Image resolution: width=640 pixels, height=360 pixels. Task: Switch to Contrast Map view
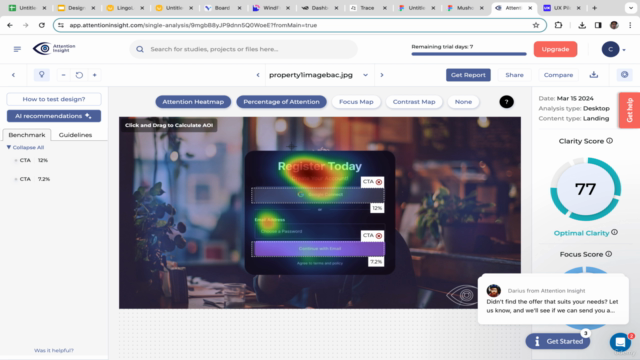tap(414, 102)
